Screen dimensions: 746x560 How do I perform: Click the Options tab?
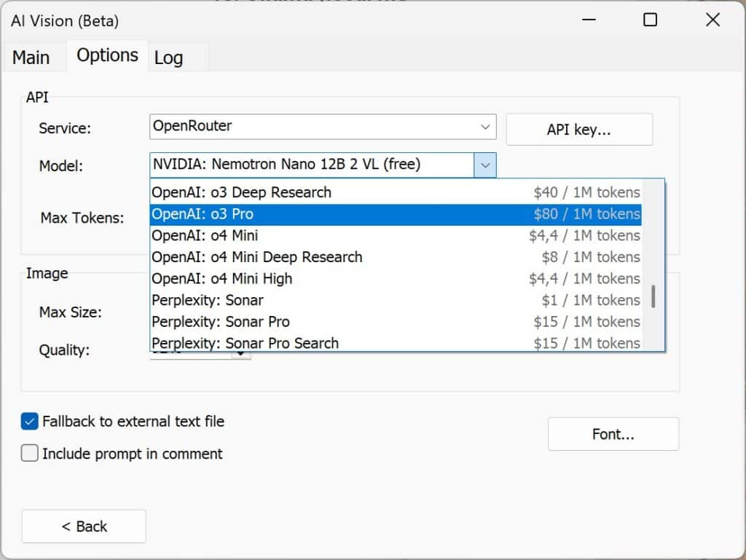pyautogui.click(x=106, y=55)
